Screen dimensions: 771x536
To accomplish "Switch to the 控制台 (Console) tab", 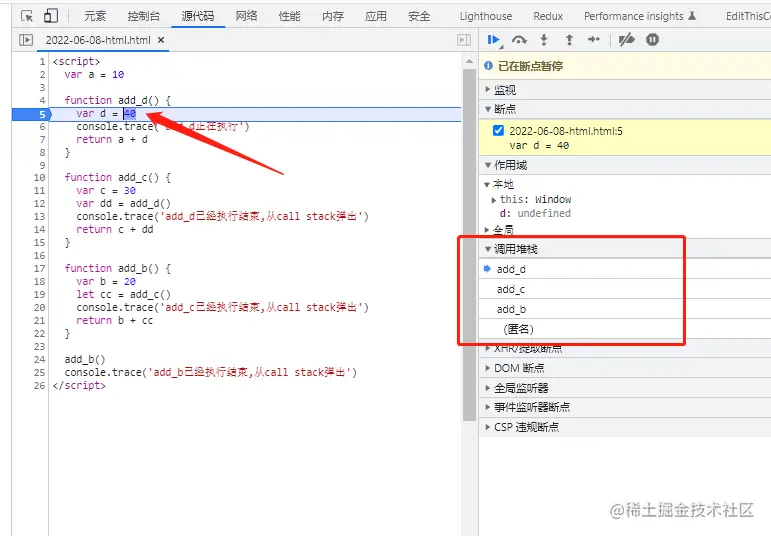I will 144,16.
